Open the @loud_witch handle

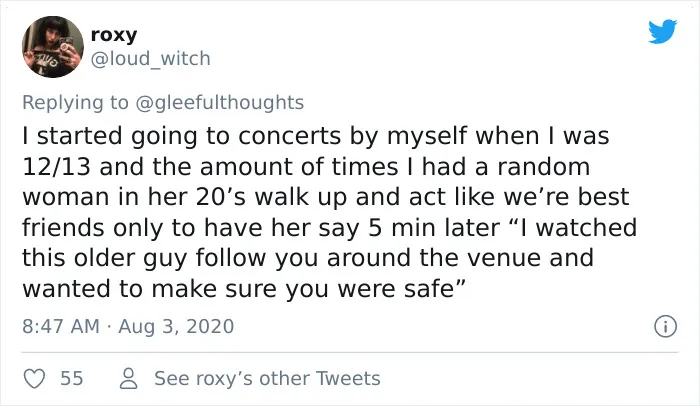tap(150, 59)
